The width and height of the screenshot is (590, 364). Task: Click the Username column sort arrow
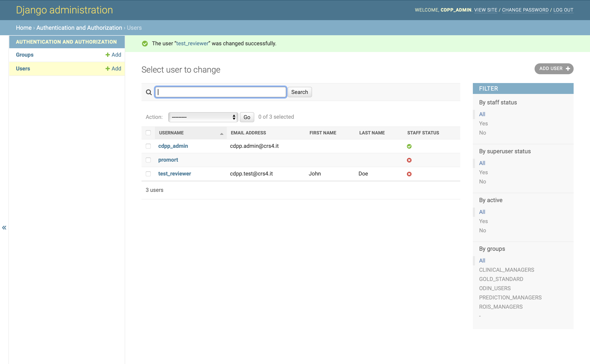tap(222, 134)
